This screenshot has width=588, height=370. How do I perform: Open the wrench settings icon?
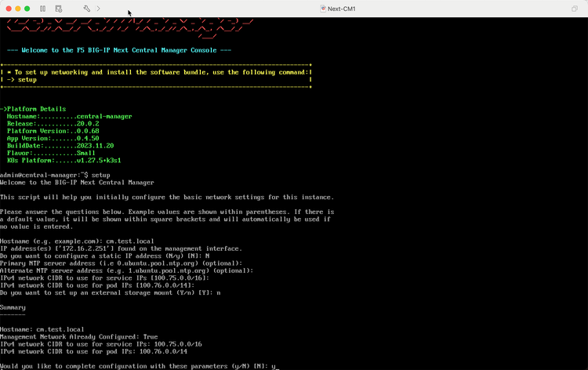(86, 9)
